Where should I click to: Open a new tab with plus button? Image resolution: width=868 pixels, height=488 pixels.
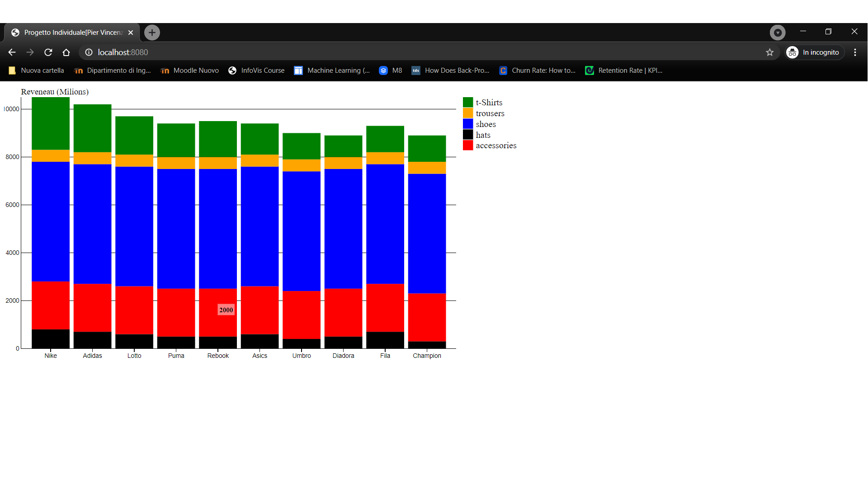pos(152,33)
